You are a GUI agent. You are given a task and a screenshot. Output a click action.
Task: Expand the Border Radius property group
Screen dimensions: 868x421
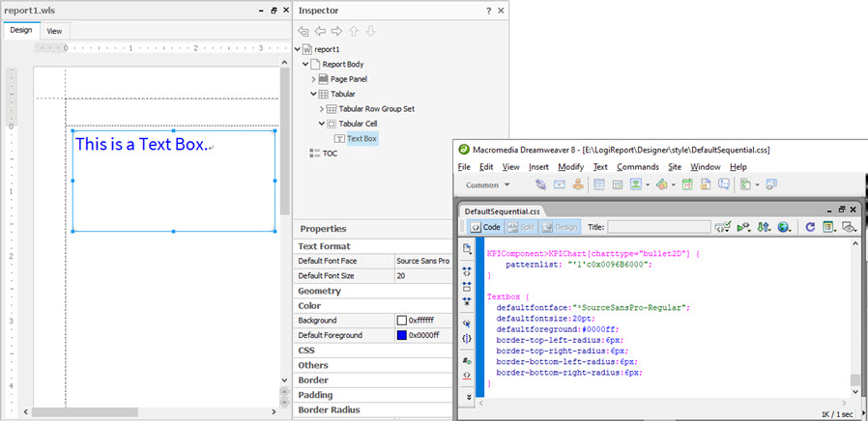329,410
